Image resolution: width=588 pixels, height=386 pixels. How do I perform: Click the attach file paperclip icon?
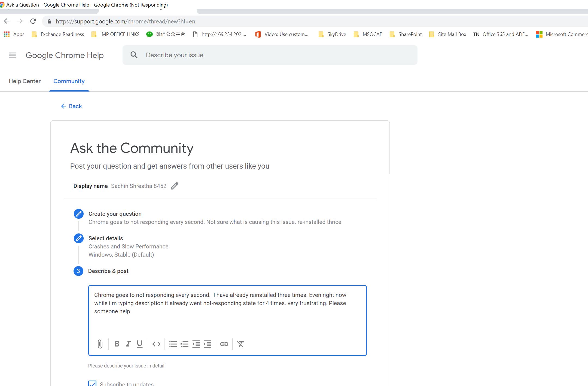point(100,344)
